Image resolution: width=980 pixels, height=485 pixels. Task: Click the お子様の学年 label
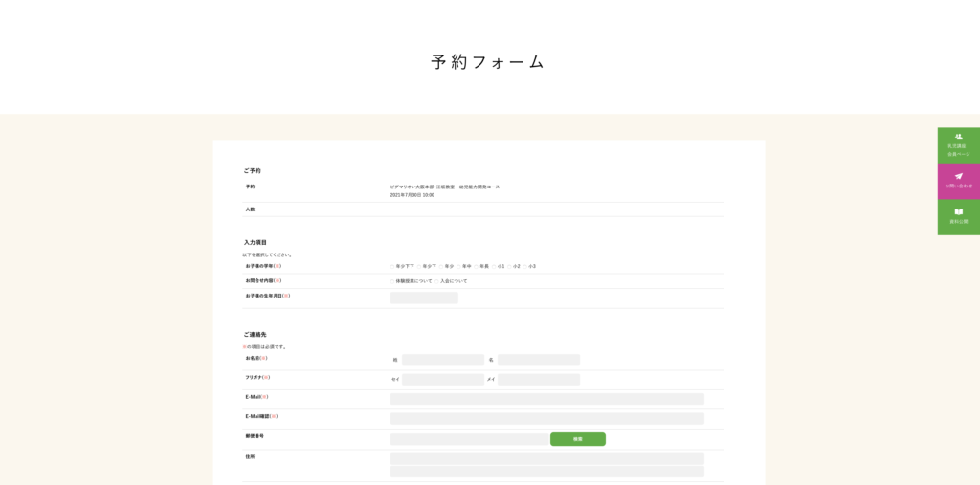pyautogui.click(x=263, y=266)
